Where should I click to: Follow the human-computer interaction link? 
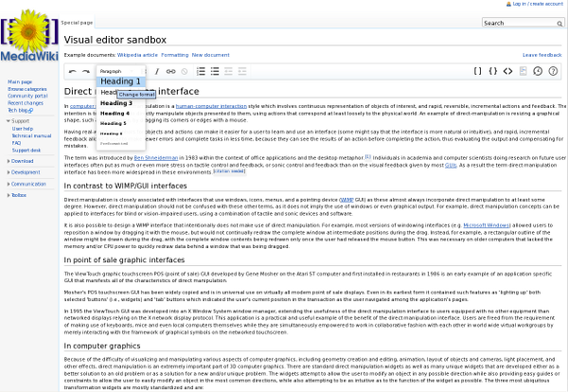[211, 106]
